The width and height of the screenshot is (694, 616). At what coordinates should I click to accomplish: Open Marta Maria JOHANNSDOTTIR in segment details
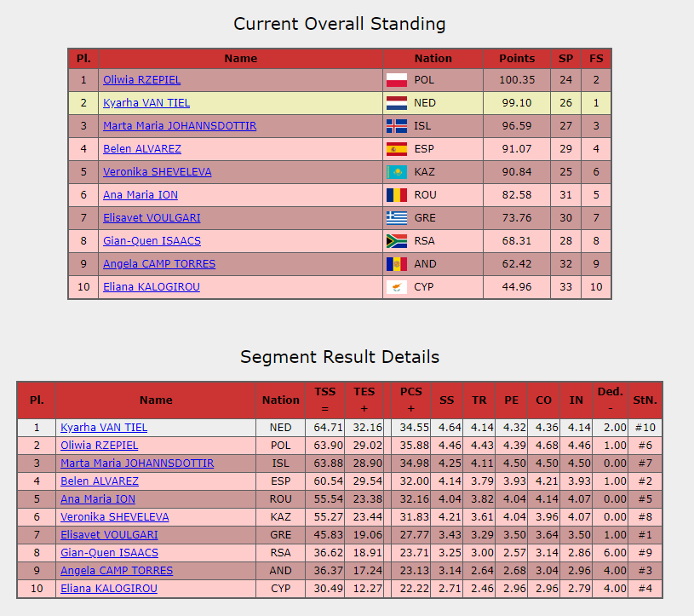pos(137,463)
